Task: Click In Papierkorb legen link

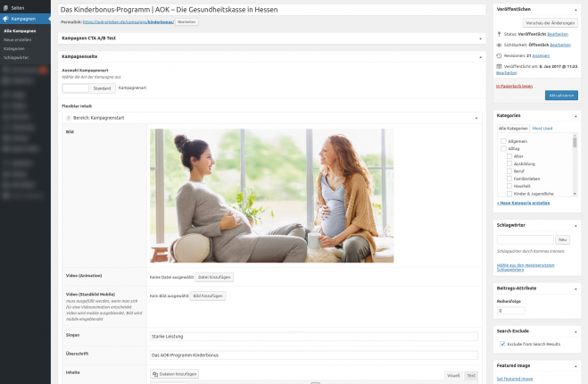Action: [x=515, y=86]
